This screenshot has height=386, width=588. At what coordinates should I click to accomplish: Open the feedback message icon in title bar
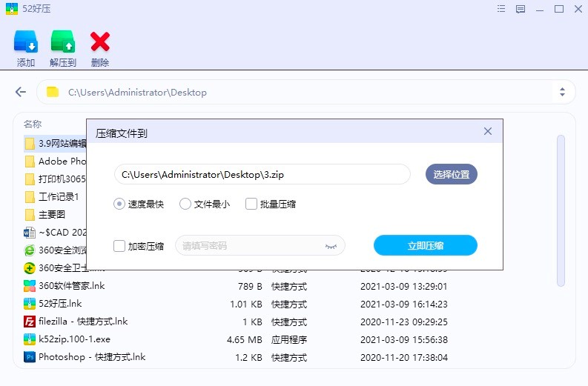click(x=520, y=9)
